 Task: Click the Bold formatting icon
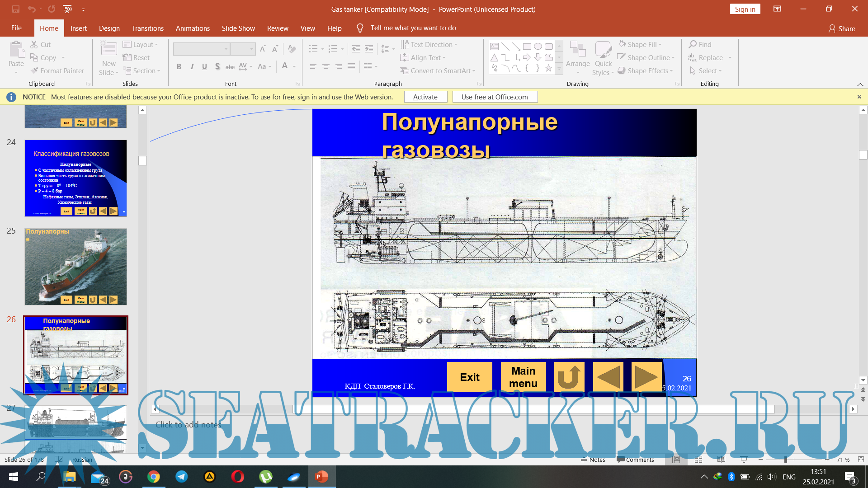tap(179, 67)
